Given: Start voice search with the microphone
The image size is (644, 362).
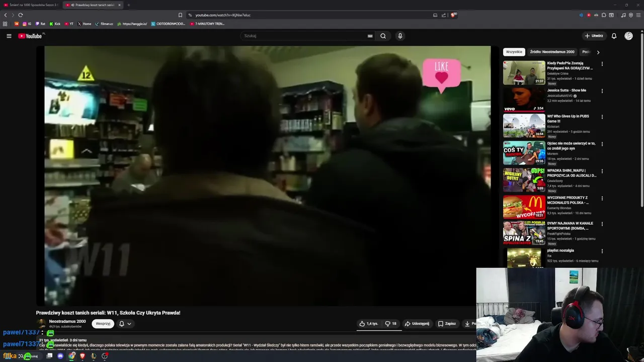Looking at the screenshot, I should (400, 36).
